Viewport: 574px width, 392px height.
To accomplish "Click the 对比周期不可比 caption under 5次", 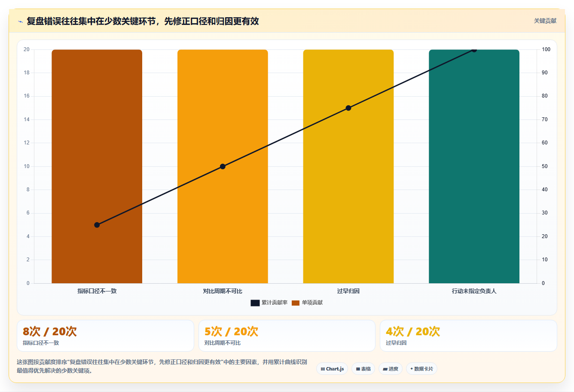I will [223, 343].
